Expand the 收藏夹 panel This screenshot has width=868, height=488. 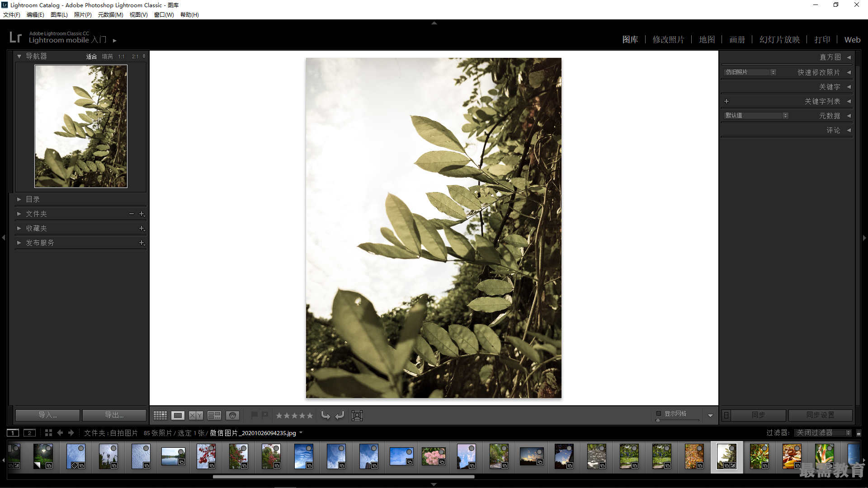(x=19, y=228)
